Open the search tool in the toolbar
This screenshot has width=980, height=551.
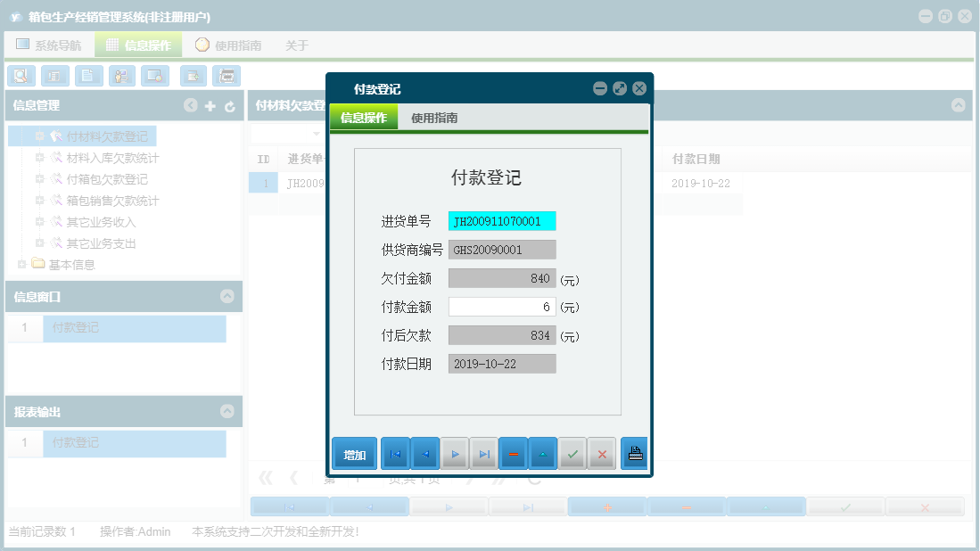click(x=21, y=76)
